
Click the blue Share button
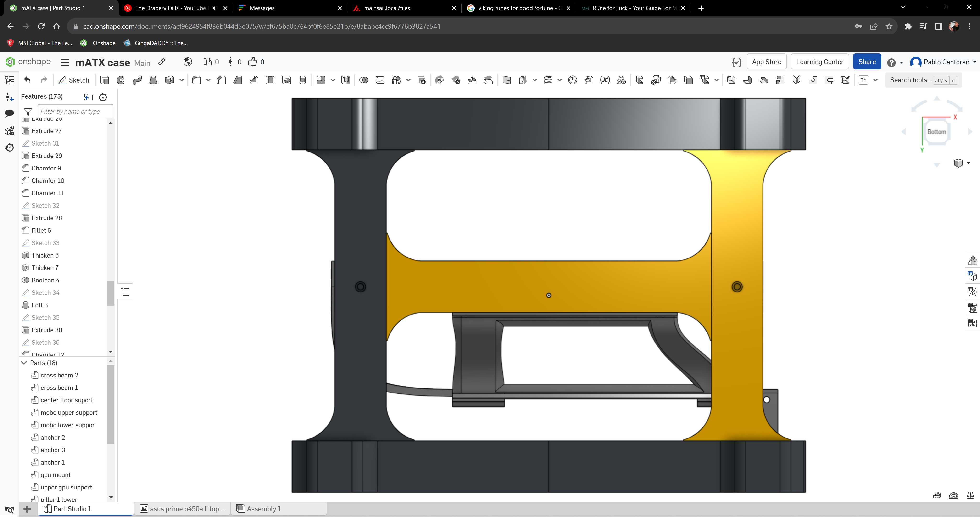pos(867,62)
